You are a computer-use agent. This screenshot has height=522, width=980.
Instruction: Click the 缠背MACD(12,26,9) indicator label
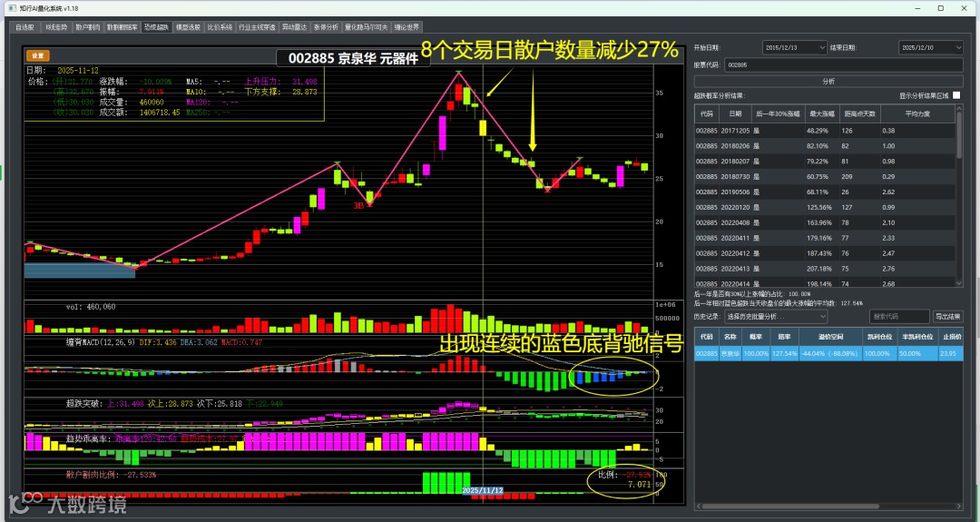(x=101, y=342)
